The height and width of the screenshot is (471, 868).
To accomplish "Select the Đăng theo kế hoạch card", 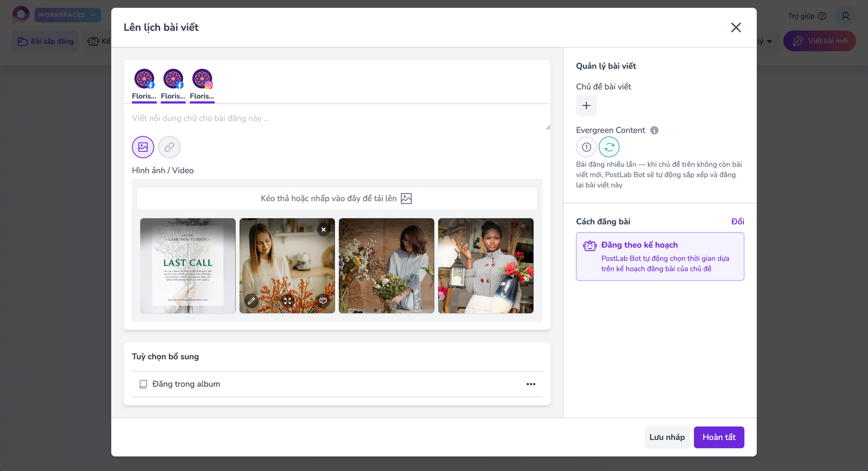I will [x=660, y=256].
